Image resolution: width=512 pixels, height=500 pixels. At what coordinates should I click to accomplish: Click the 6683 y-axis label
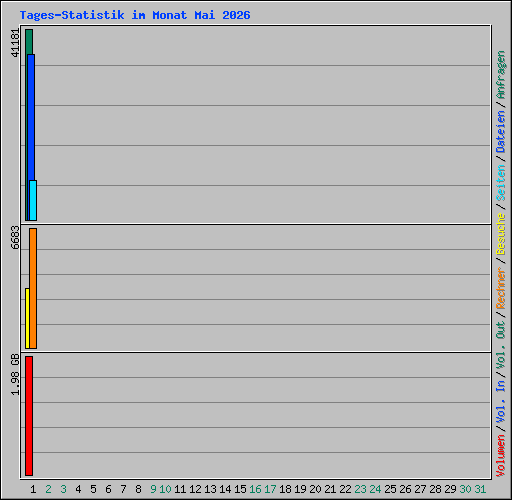[x=15, y=238]
